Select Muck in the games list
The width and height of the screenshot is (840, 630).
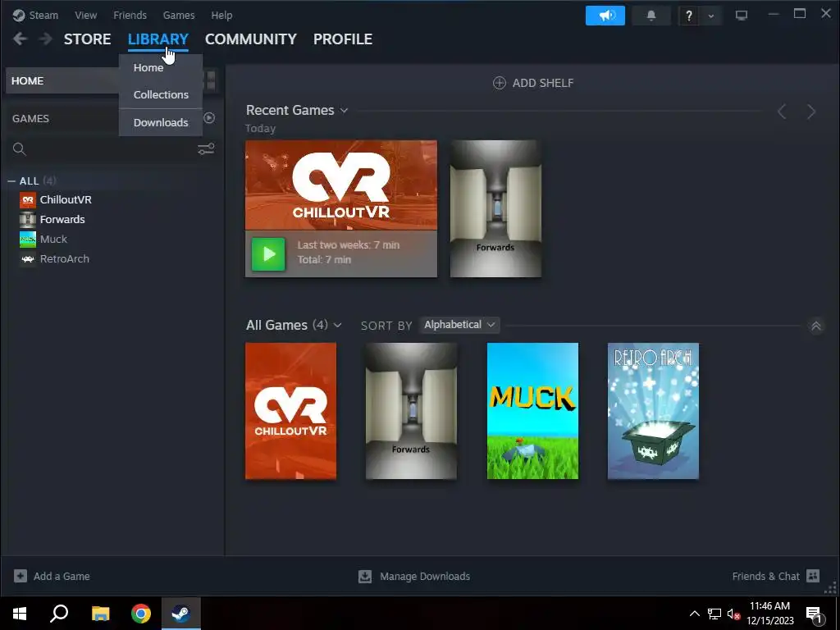click(53, 239)
